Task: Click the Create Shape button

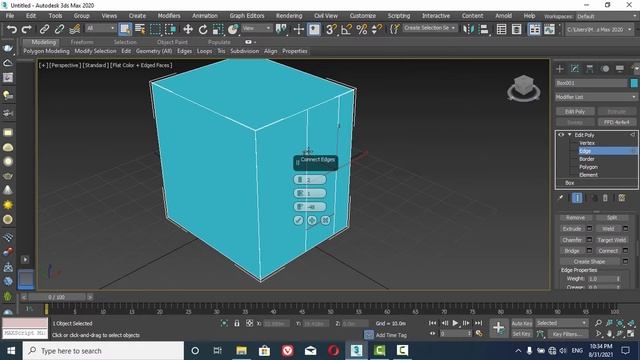Action: (x=589, y=262)
